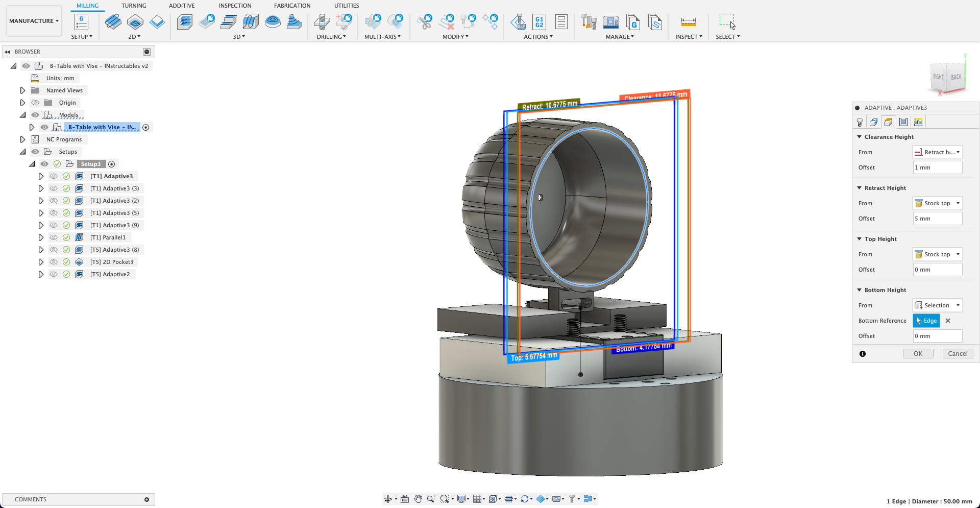980x508 pixels.
Task: Expand [T5] Adaptive2 operation
Action: (x=41, y=274)
